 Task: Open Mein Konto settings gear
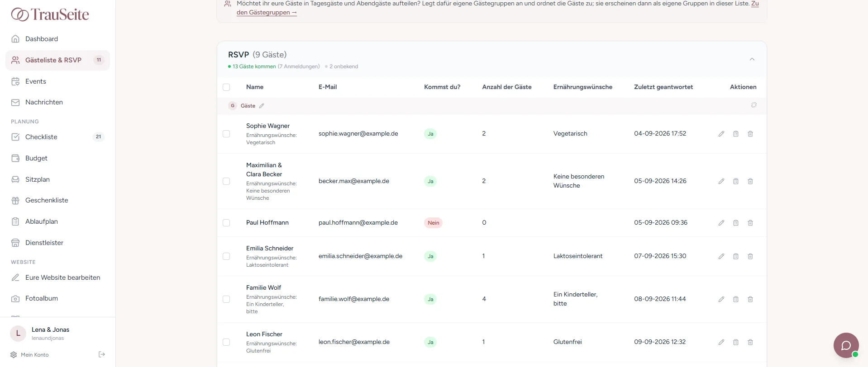[x=14, y=355]
